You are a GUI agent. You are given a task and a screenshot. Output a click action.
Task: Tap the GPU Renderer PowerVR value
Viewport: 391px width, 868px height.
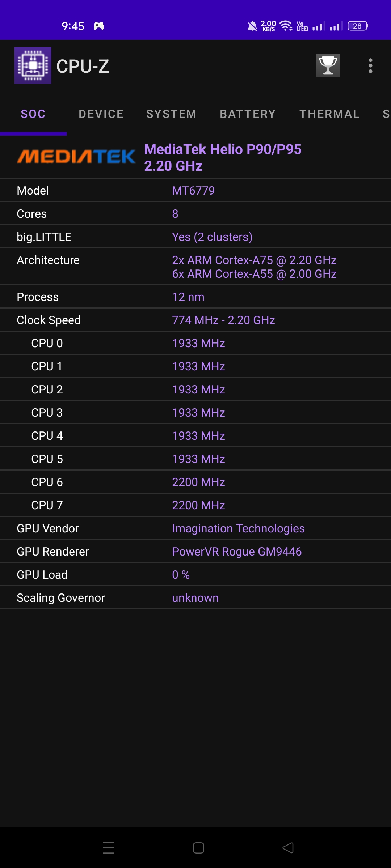pyautogui.click(x=237, y=551)
